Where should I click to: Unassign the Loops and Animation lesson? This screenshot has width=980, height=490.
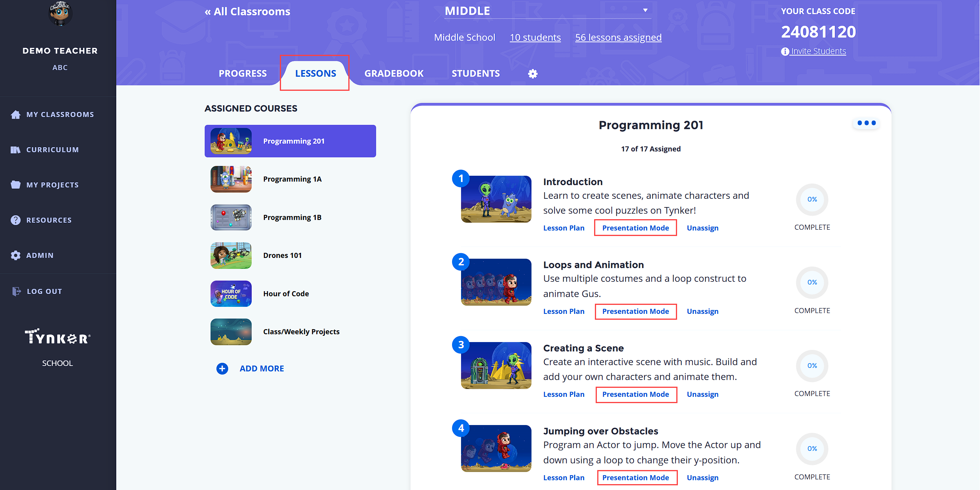point(703,311)
